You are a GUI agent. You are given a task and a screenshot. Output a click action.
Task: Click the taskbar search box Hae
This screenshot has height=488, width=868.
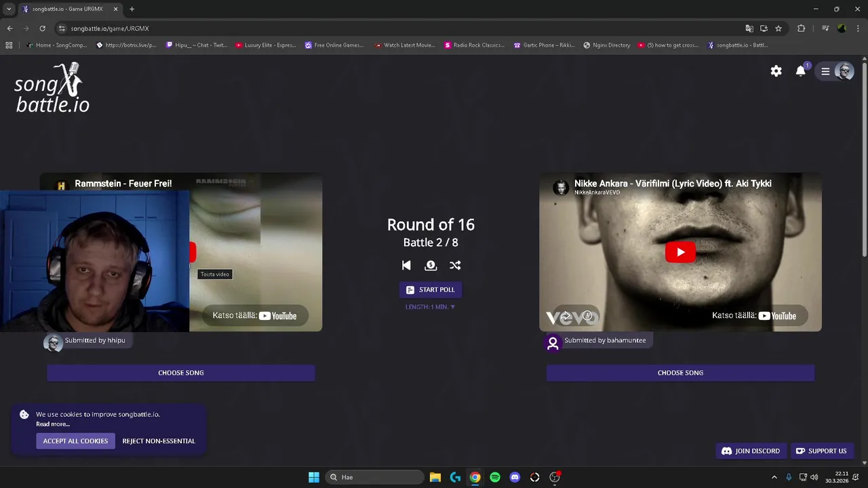[x=375, y=477]
